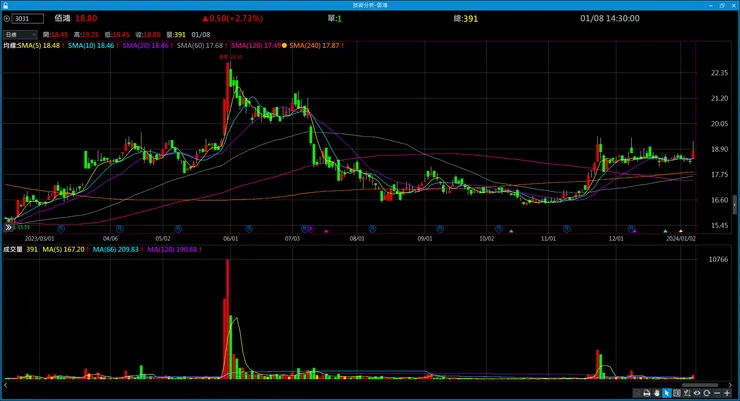Click the MA(66) 209.83 volume label
740x401 pixels.
tap(117, 249)
